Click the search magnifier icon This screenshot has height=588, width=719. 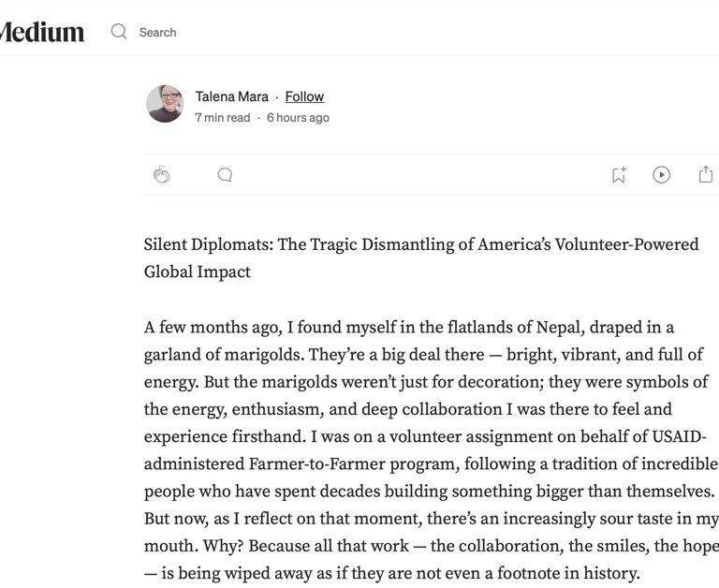119,32
